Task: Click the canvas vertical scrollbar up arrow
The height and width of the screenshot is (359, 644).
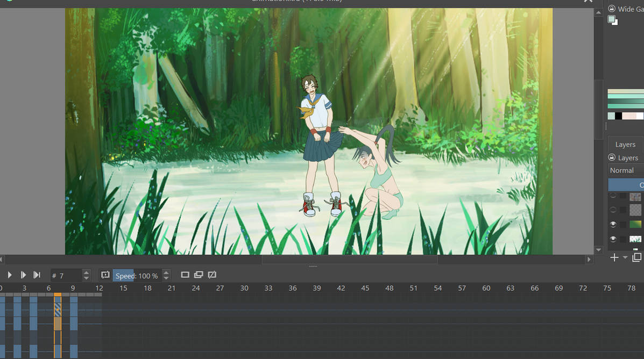Action: 598,13
